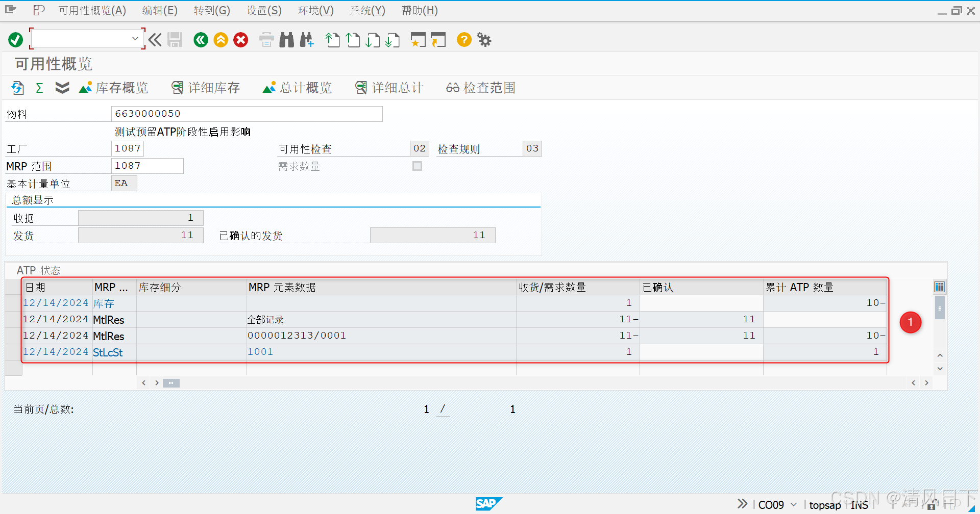The width and height of the screenshot is (980, 514).
Task: Open 库存概览 stock overview
Action: tap(113, 87)
